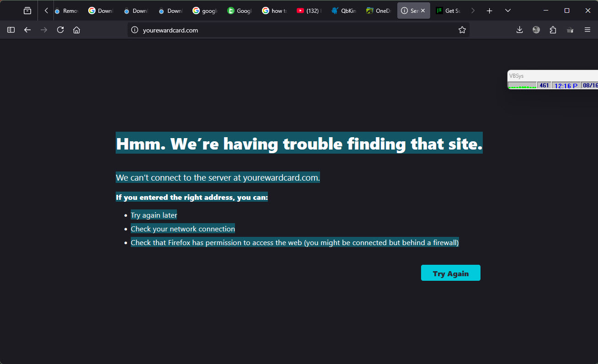Image resolution: width=598 pixels, height=364 pixels.
Task: Open the Firefox application menu
Action: [x=587, y=30]
